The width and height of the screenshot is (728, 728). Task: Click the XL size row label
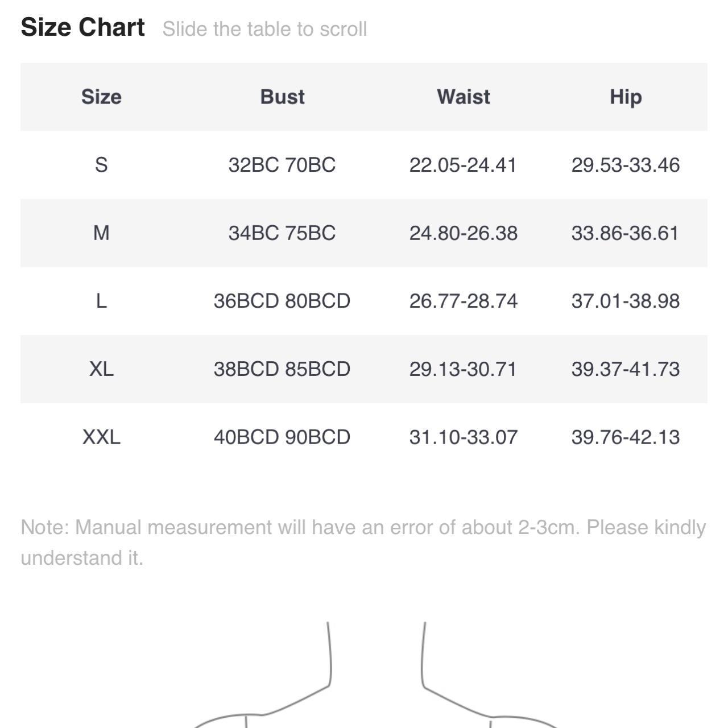pos(101,369)
